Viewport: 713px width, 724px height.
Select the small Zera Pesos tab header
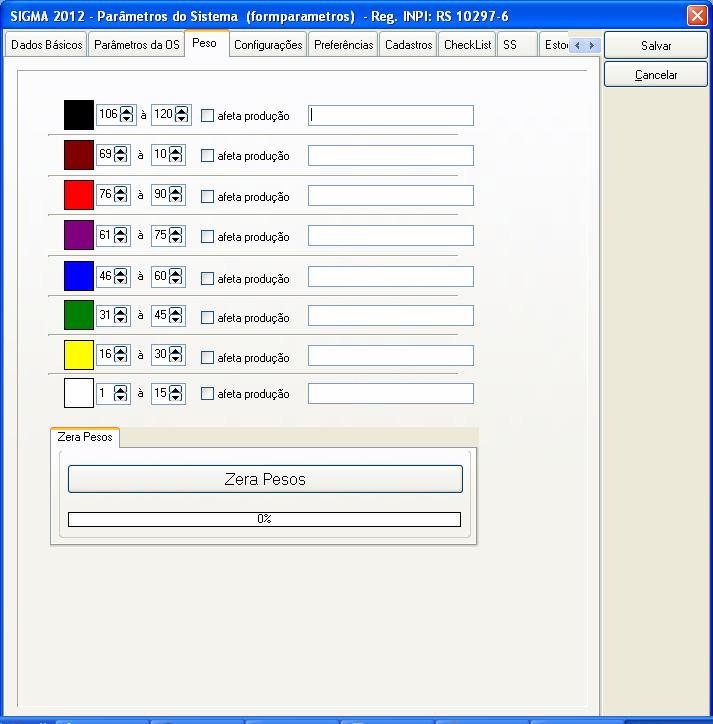(x=85, y=437)
